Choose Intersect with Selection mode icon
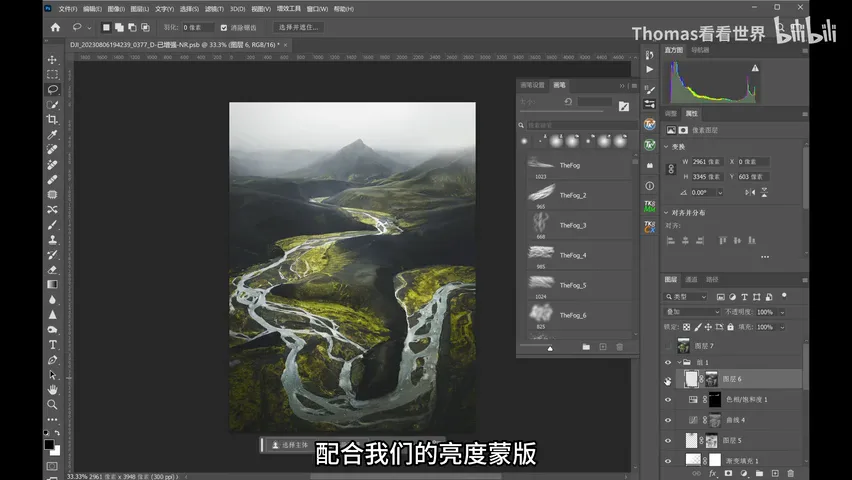Screen dimensions: 852x480 click(x=145, y=27)
